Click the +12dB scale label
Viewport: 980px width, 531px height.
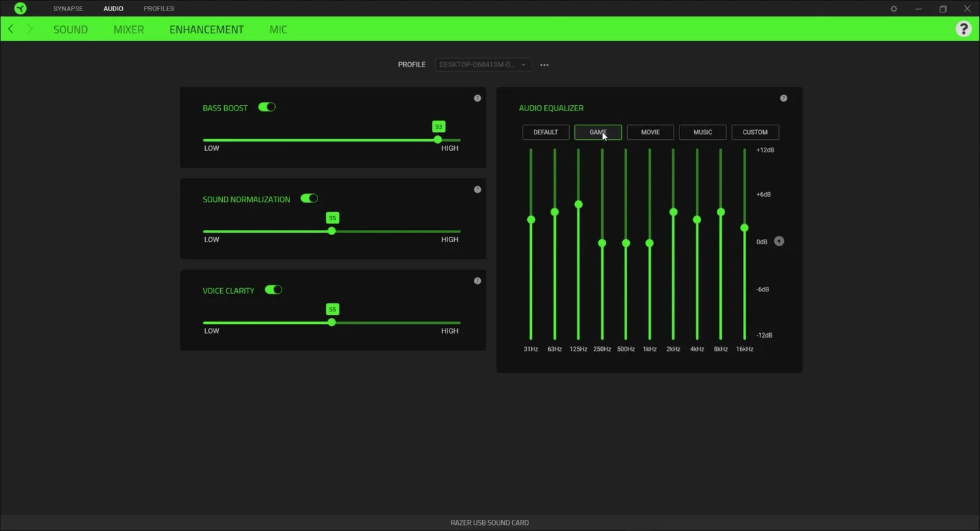click(765, 150)
